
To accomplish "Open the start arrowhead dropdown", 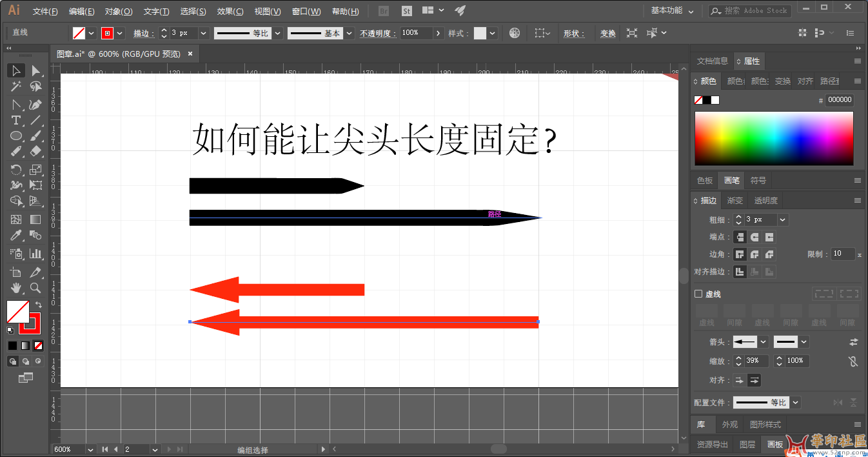I will tap(764, 342).
